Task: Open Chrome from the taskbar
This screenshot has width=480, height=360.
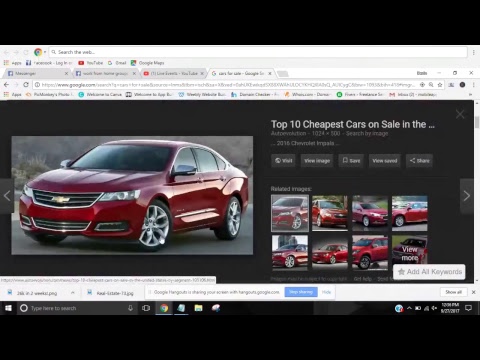Action: pos(164,308)
